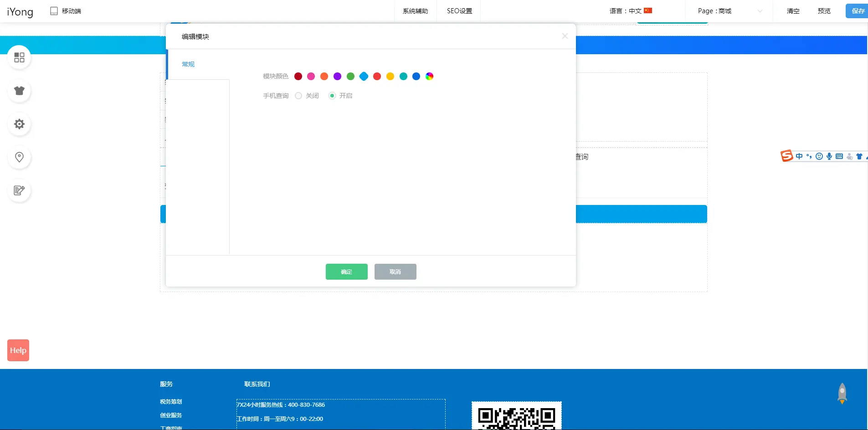The width and height of the screenshot is (868, 430).
Task: Click the T-shirt theme sidebar icon
Action: coord(19,91)
